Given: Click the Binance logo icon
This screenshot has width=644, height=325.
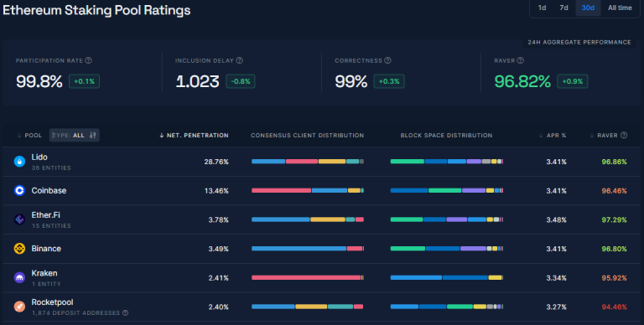Looking at the screenshot, I should pos(19,249).
